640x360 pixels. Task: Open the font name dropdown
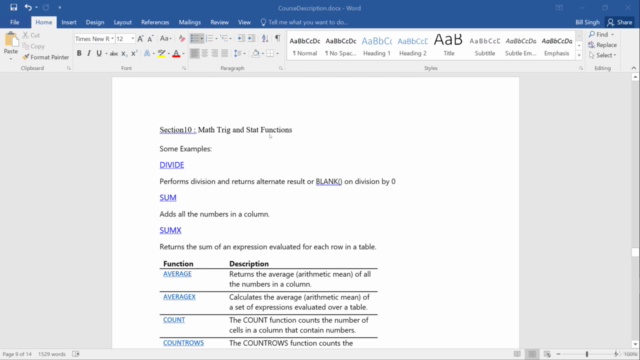[x=112, y=38]
